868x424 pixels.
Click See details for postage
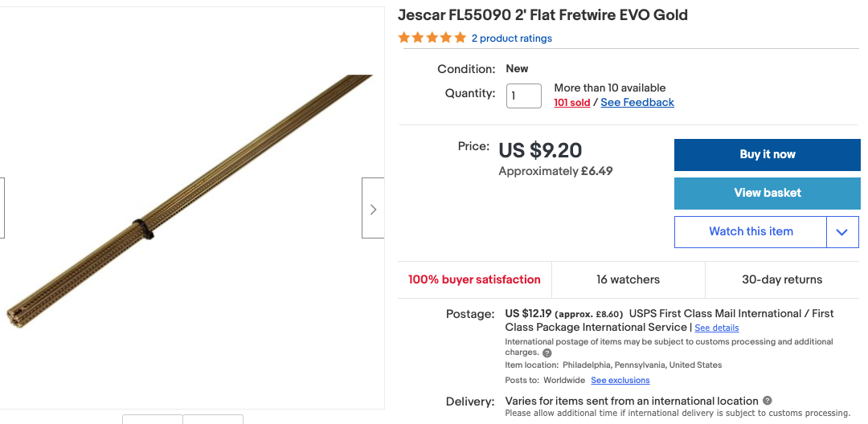pos(716,328)
